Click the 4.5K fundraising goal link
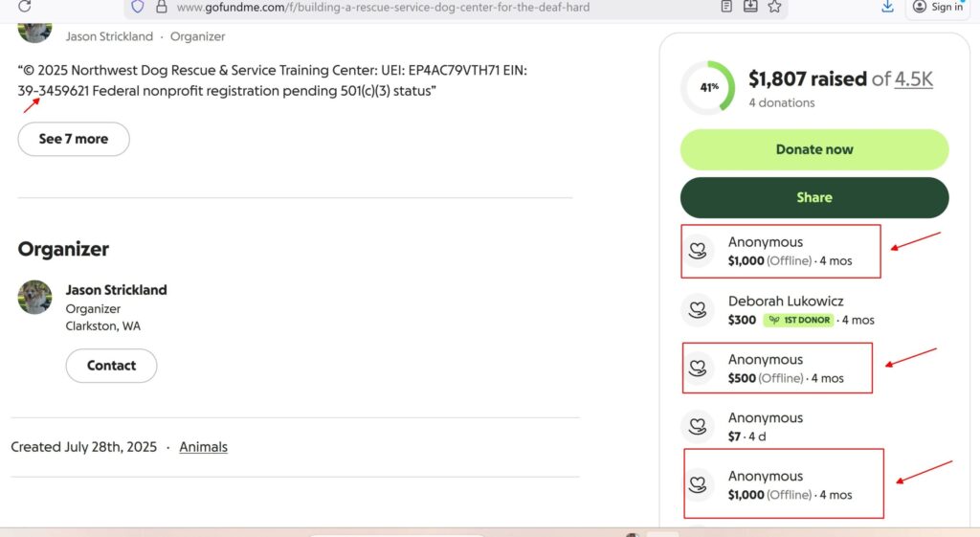The height and width of the screenshot is (537, 980). [913, 79]
